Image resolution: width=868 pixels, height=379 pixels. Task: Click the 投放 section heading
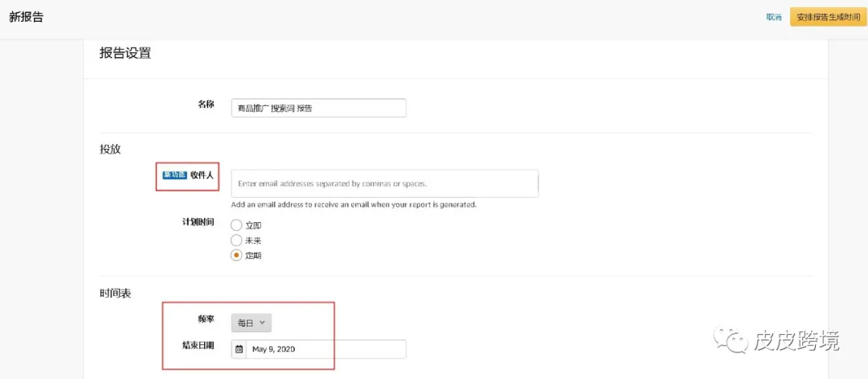click(110, 149)
